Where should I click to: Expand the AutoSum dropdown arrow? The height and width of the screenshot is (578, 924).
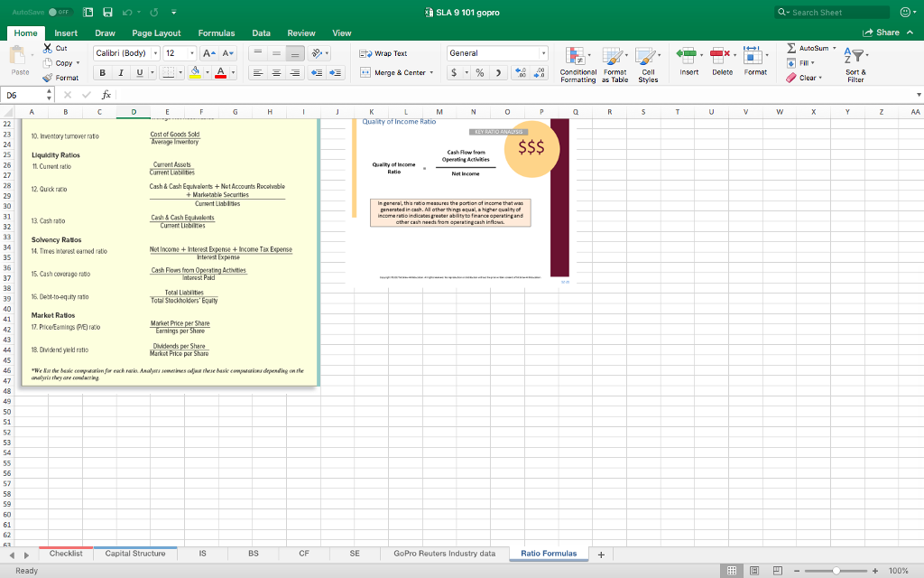click(x=834, y=48)
